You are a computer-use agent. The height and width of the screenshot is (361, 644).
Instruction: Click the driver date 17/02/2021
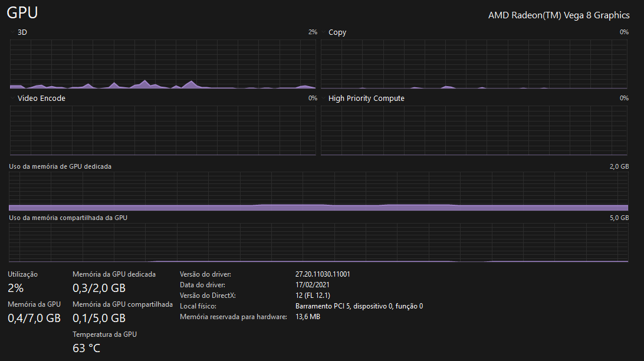(313, 284)
